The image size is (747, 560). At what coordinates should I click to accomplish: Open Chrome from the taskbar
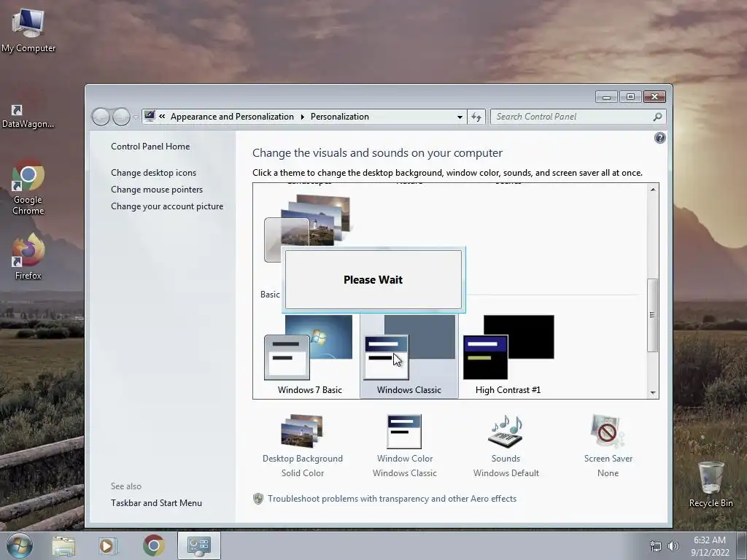pyautogui.click(x=153, y=545)
